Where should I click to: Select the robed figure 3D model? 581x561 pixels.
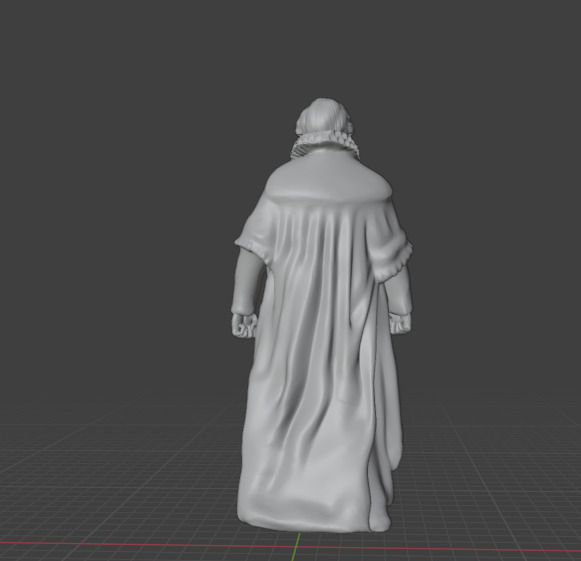pyautogui.click(x=322, y=315)
